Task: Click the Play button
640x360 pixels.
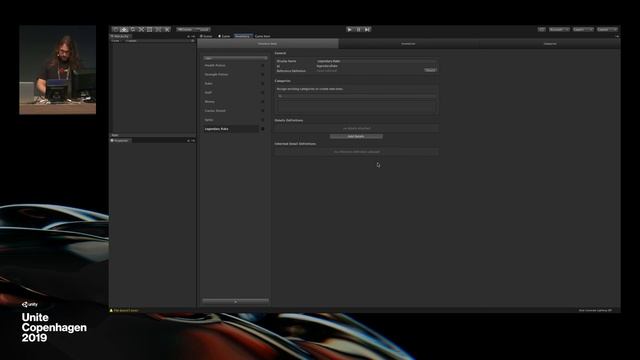Action: [x=350, y=29]
